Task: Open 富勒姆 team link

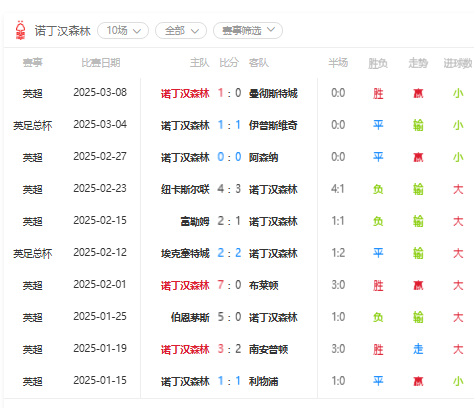Action: (195, 221)
